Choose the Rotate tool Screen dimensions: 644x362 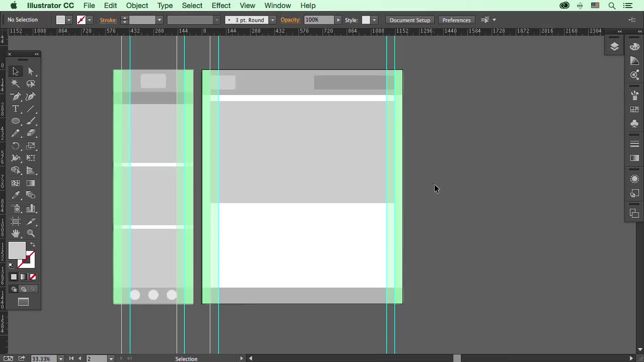16,146
